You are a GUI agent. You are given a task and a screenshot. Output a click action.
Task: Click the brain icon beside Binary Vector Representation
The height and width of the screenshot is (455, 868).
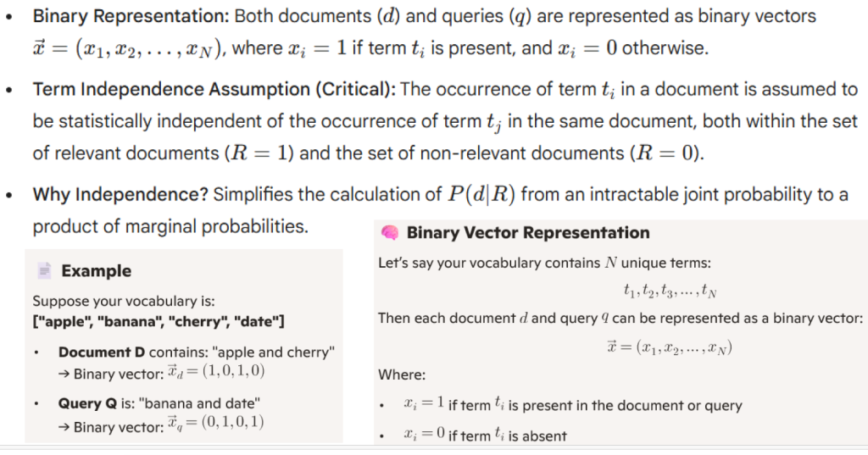point(390,233)
